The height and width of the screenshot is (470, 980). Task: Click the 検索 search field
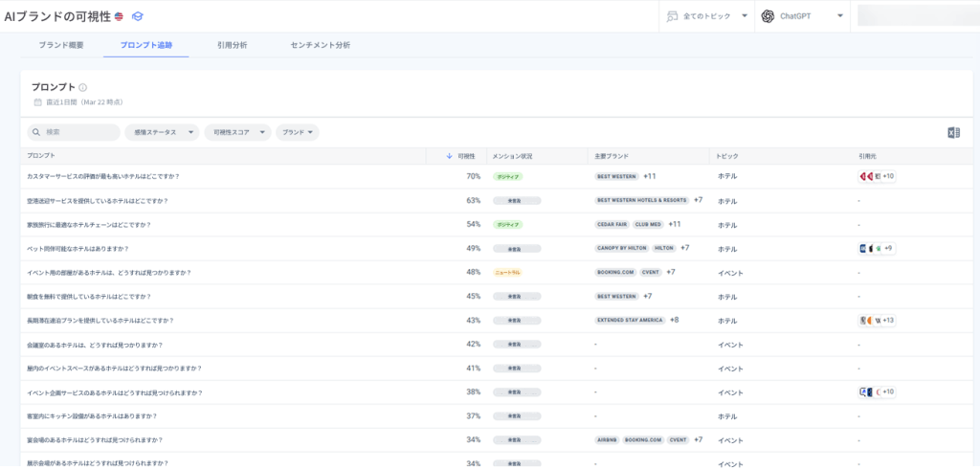[x=74, y=132]
